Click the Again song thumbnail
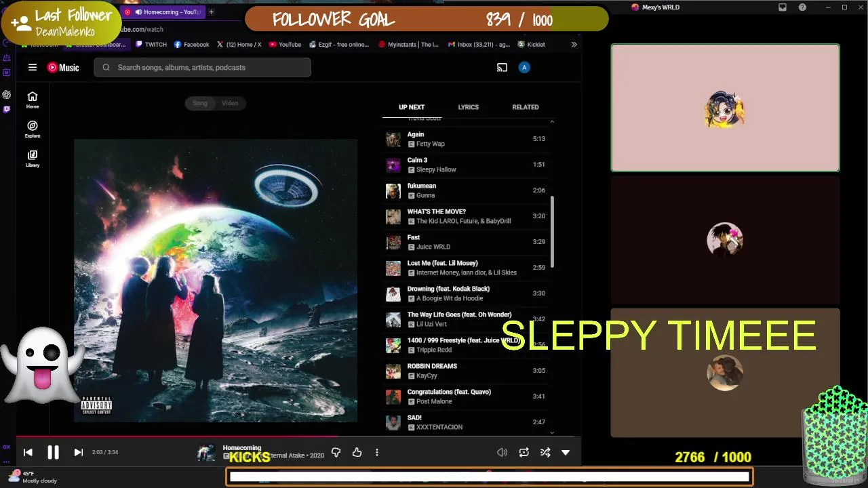Image resolution: width=868 pixels, height=488 pixels. tap(393, 139)
